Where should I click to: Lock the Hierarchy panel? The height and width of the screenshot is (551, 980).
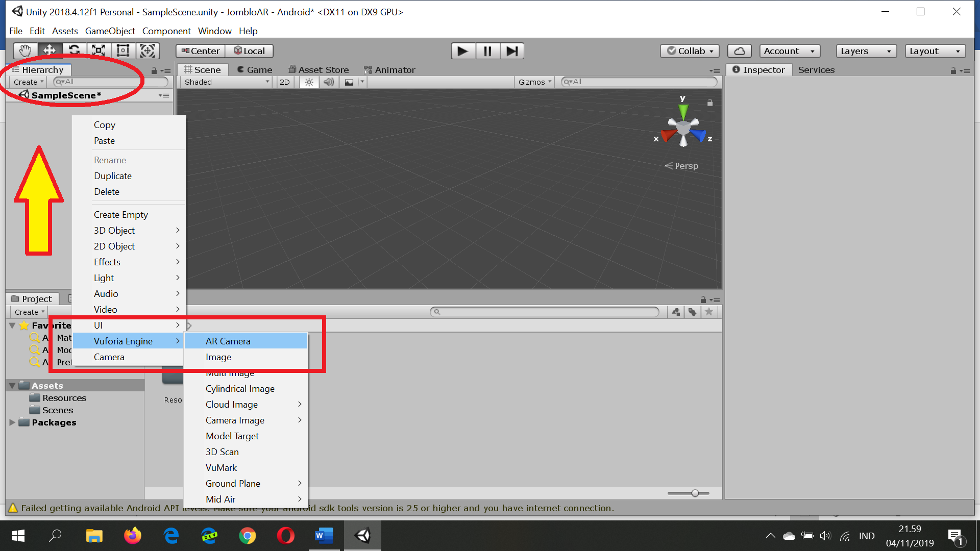pos(154,71)
